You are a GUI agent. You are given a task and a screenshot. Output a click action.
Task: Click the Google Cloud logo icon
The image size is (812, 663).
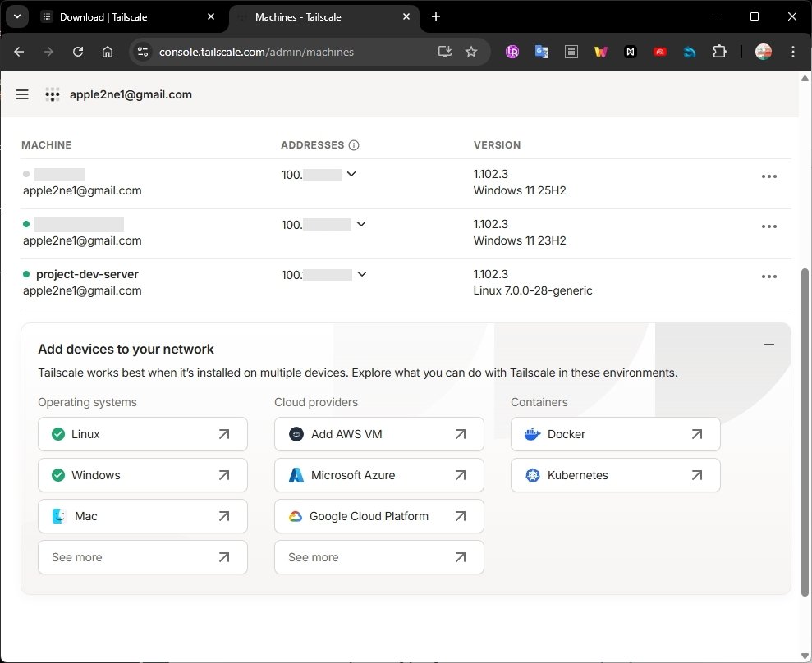[296, 516]
